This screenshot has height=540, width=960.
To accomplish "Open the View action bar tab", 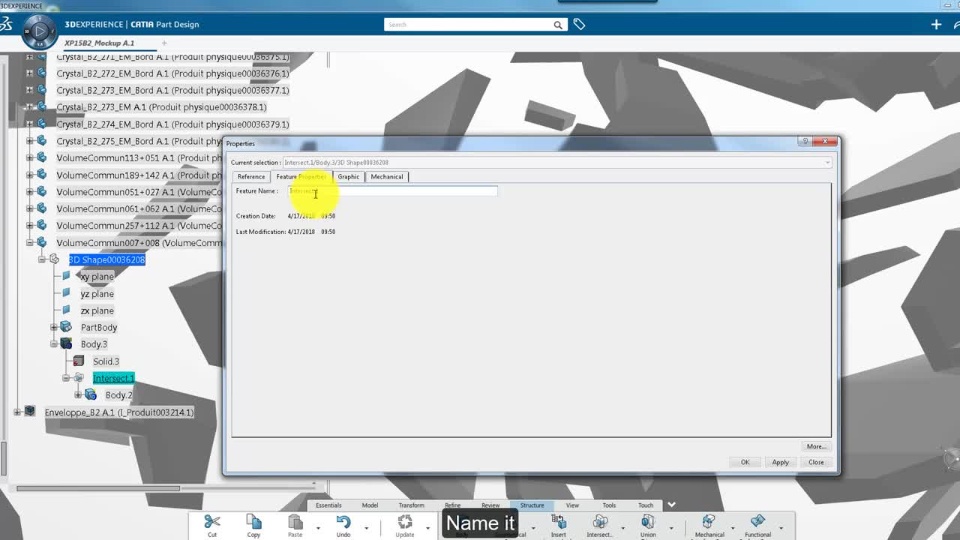I will pos(572,505).
